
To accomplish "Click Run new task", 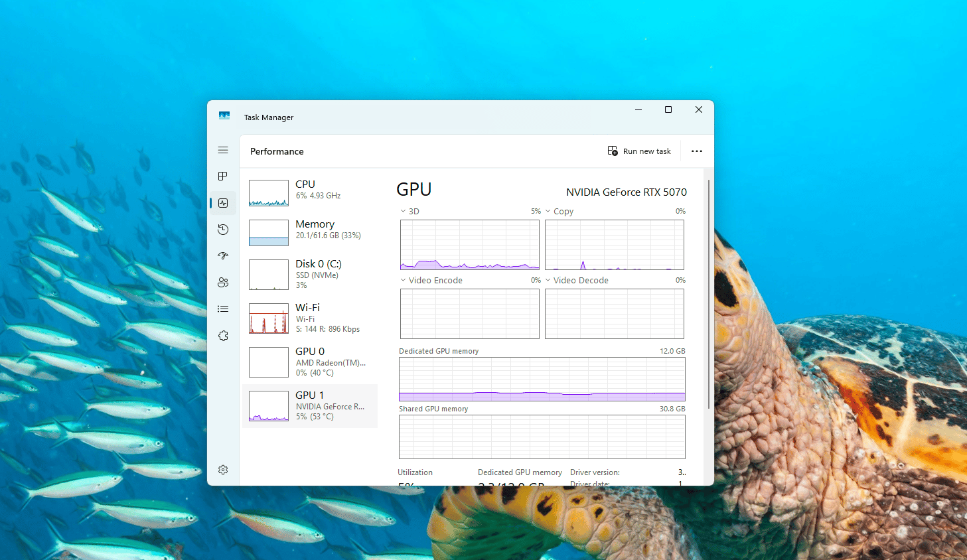I will (639, 151).
